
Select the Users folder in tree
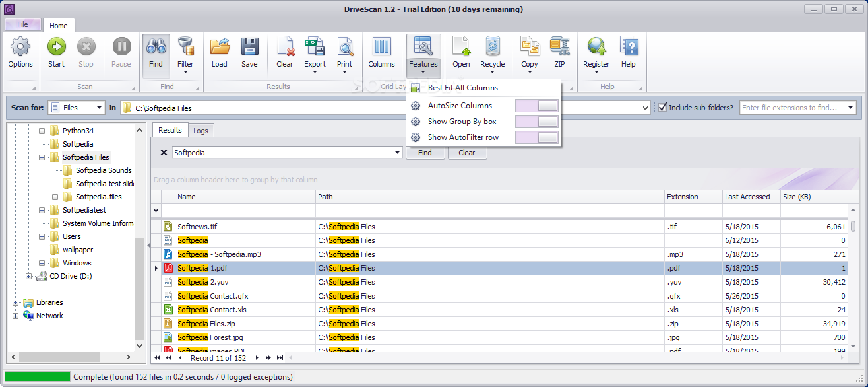click(72, 236)
